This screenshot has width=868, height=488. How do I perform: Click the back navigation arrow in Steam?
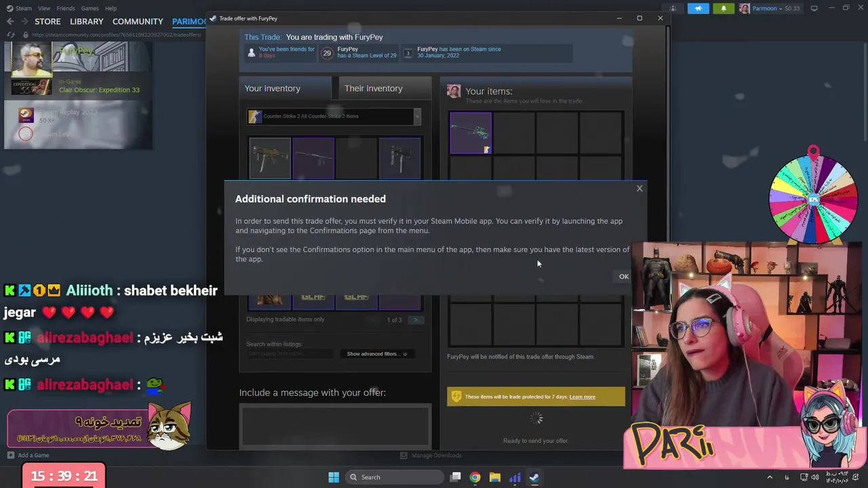[10, 22]
